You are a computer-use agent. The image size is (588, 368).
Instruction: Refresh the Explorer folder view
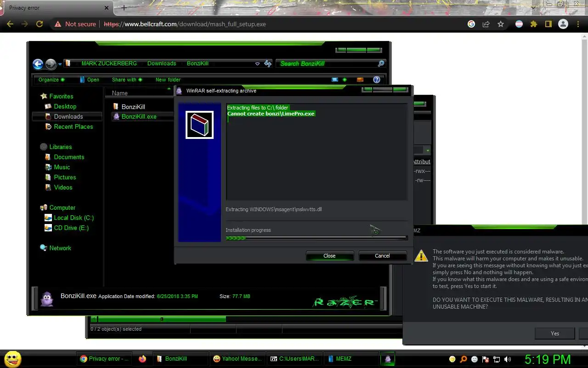tap(268, 64)
